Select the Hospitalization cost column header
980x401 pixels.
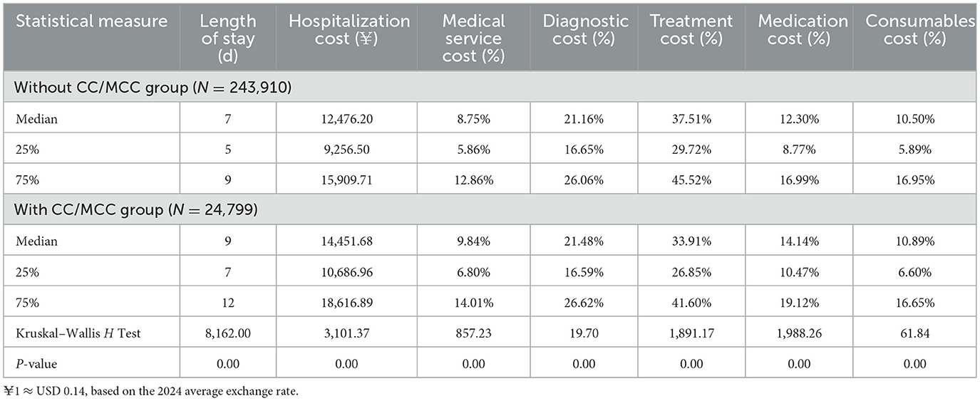[x=349, y=29]
